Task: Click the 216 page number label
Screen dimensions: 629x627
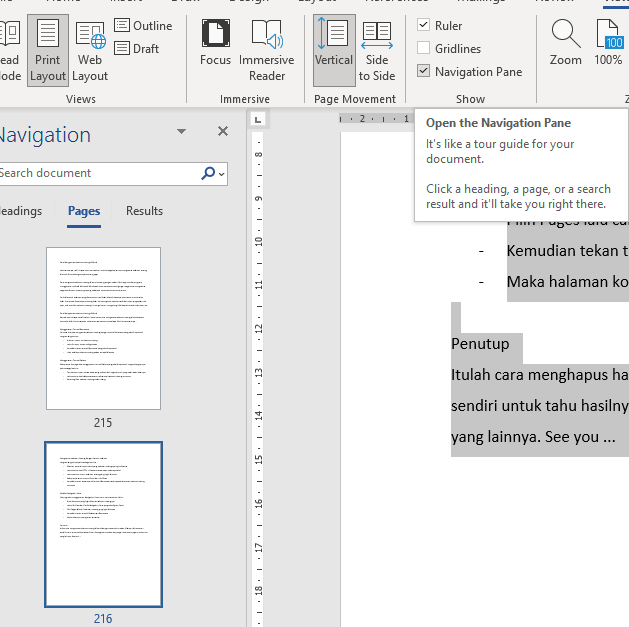Action: point(103,619)
